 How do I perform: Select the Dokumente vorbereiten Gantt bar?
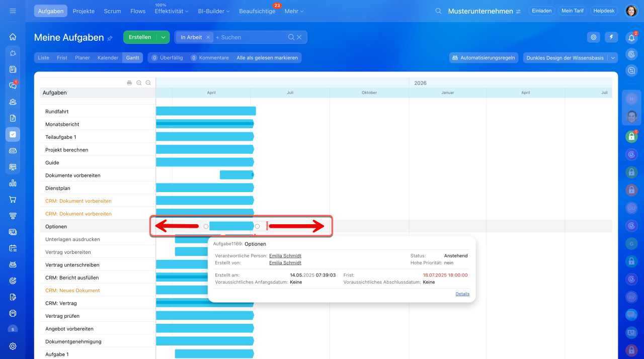(236, 175)
